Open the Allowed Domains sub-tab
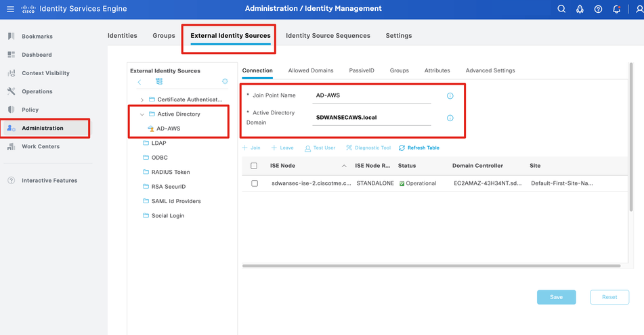The image size is (644, 335). pos(311,70)
